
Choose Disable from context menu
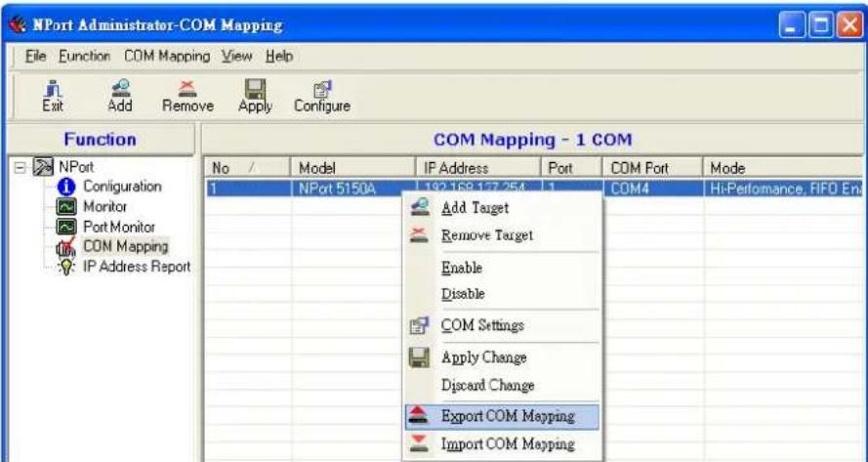503,294
